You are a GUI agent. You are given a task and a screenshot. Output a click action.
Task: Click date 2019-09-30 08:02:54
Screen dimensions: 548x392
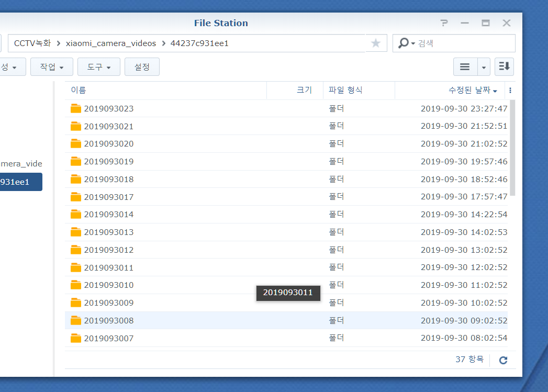pos(464,338)
